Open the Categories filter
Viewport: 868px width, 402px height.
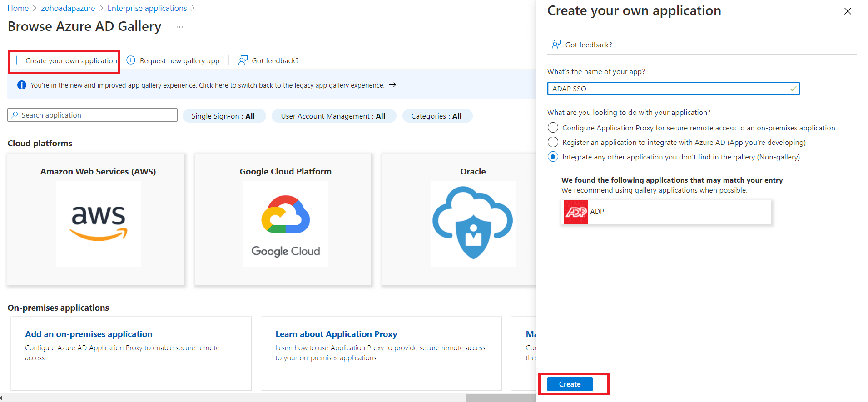(x=436, y=116)
